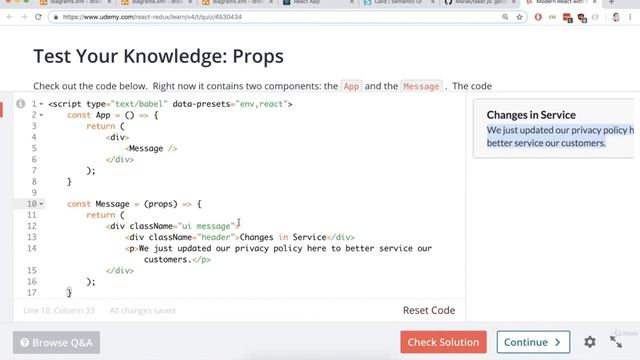640x360 pixels.
Task: Click the Udemy URL in the address bar
Action: [152, 17]
